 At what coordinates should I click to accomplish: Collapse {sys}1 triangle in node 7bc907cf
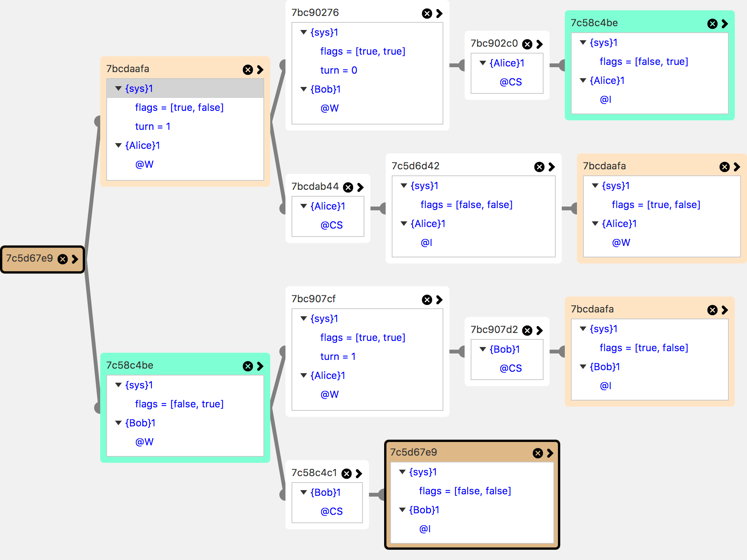[304, 319]
